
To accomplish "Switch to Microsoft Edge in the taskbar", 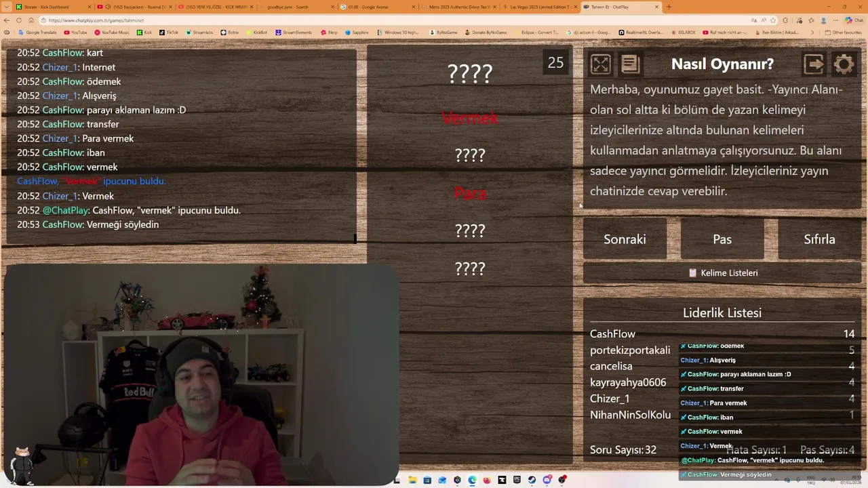I will (x=472, y=480).
